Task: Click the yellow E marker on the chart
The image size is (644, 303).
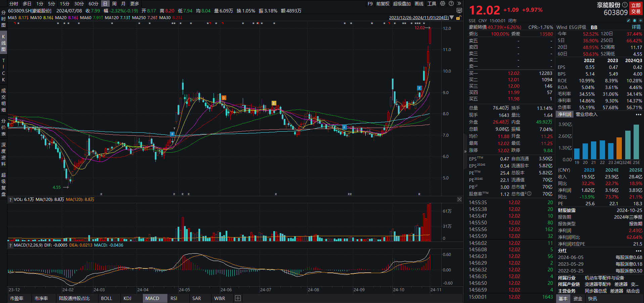Action: pyautogui.click(x=274, y=103)
